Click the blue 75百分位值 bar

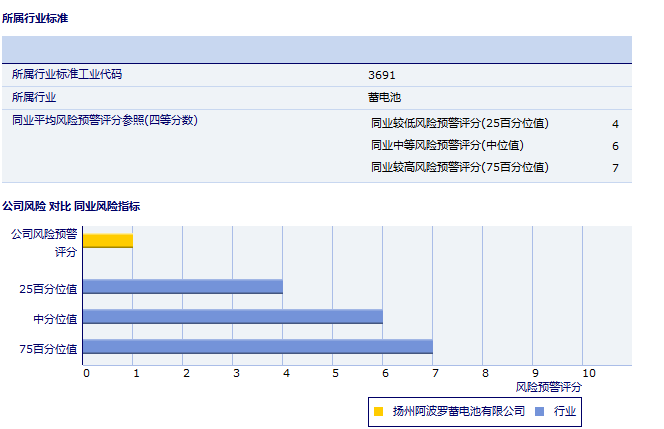(258, 347)
